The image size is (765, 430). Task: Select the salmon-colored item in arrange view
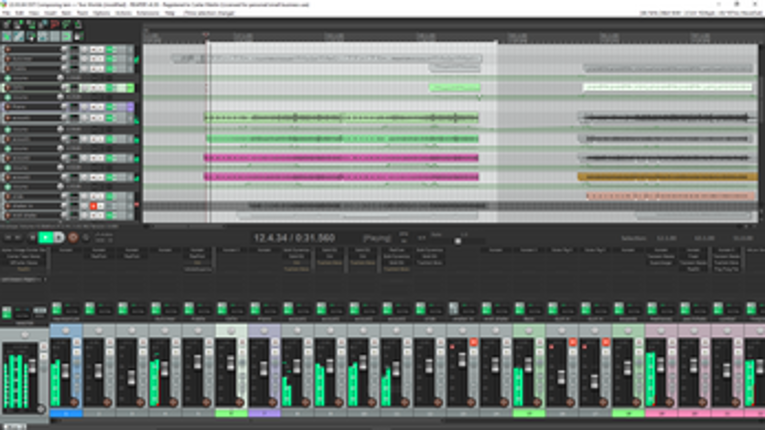coord(670,196)
